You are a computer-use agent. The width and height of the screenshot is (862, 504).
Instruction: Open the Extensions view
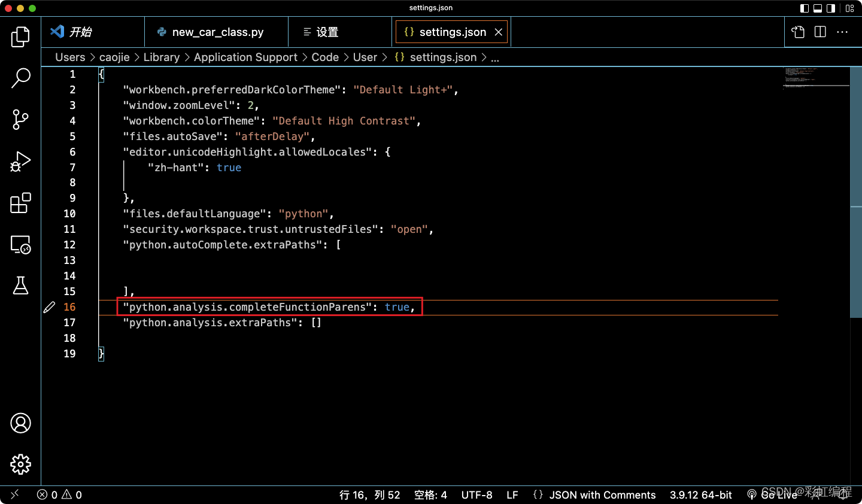(20, 203)
